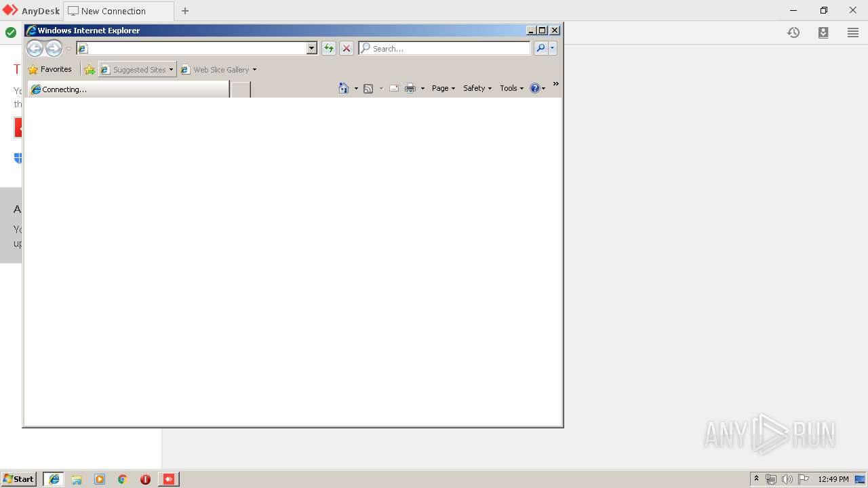Launch Windows Media Player from taskbar

click(x=100, y=479)
